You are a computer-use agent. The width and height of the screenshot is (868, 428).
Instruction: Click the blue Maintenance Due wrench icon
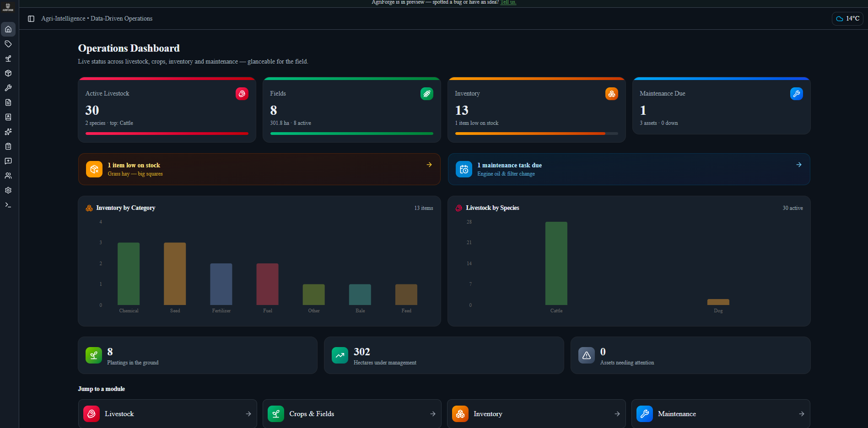click(797, 94)
